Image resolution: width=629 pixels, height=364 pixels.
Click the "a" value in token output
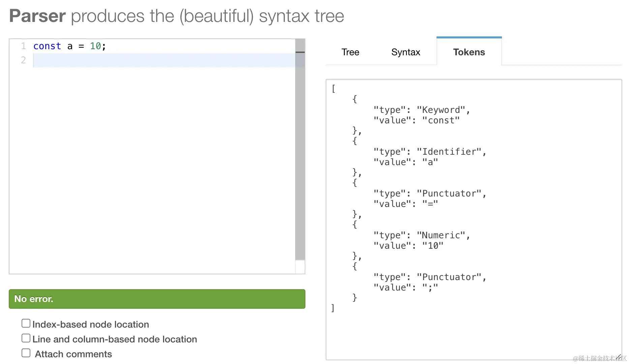[x=430, y=162]
